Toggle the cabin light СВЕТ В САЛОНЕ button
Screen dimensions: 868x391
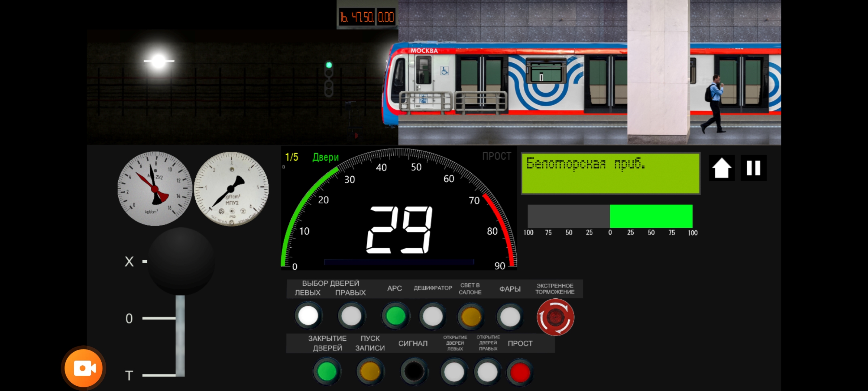[x=471, y=317]
